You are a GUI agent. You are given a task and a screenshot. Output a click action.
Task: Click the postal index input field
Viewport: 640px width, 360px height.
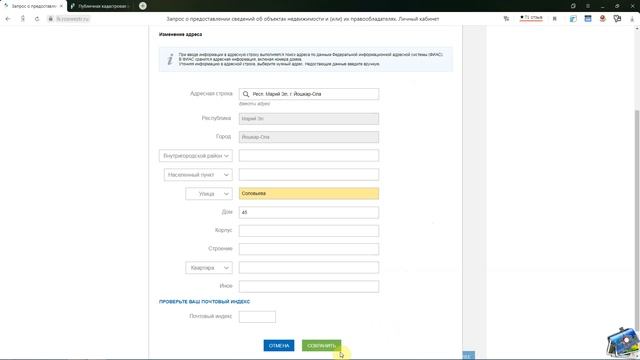pos(257,317)
